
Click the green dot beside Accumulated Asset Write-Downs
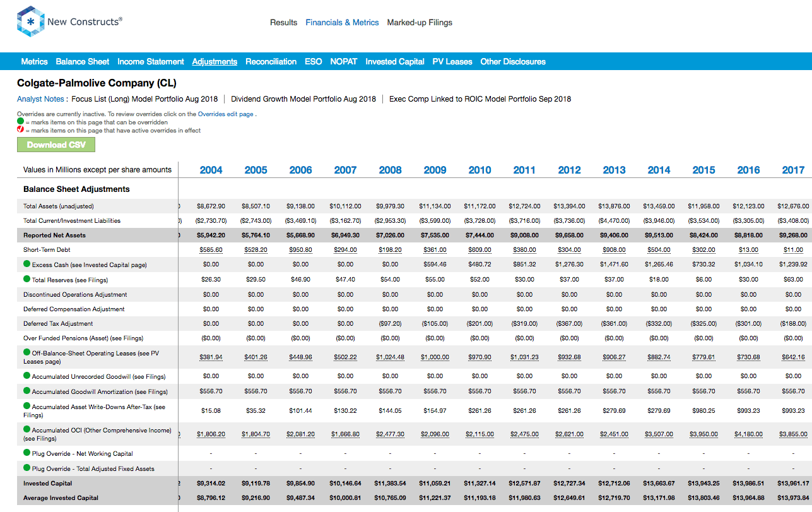pos(27,406)
